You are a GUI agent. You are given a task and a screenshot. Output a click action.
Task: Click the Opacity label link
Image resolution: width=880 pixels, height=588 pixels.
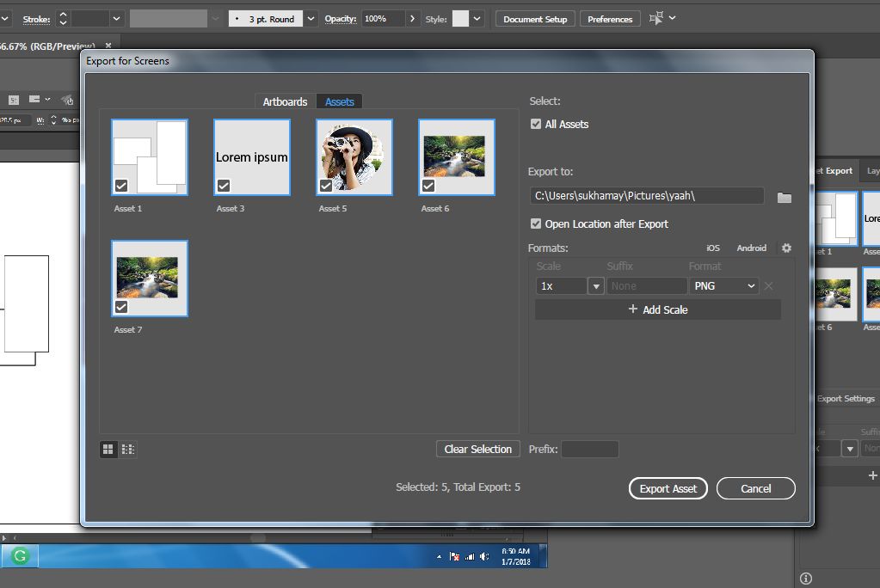[341, 19]
